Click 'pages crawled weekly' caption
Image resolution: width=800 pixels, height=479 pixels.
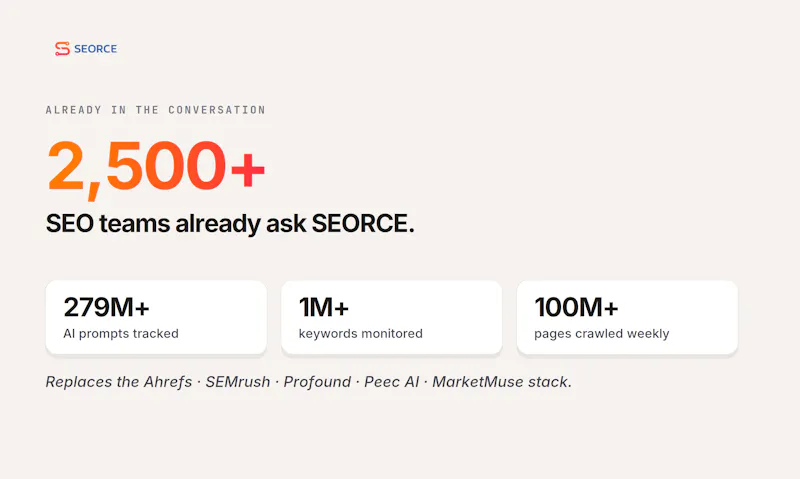pos(602,334)
